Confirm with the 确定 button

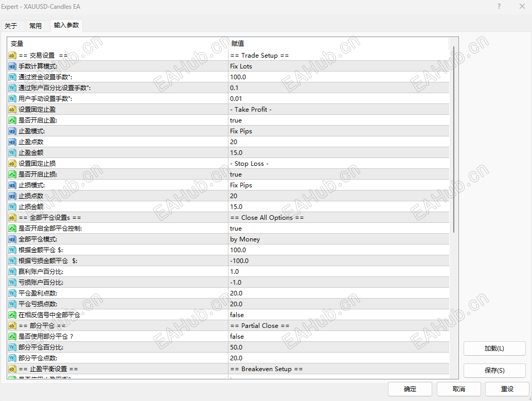[x=410, y=389]
